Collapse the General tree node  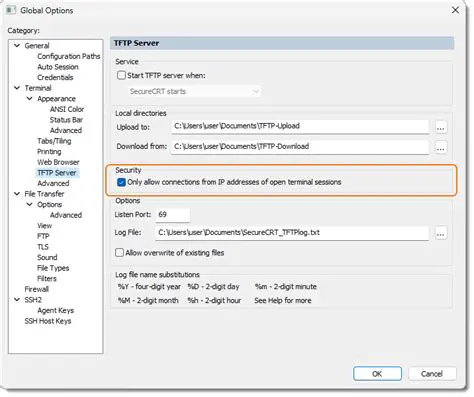pyautogui.click(x=17, y=45)
